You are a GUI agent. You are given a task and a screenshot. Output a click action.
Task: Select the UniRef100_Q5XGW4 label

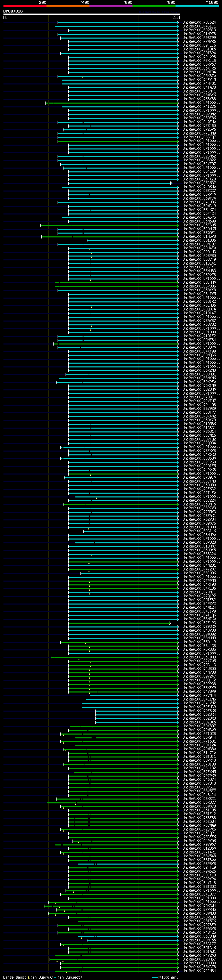pyautogui.click(x=199, y=906)
